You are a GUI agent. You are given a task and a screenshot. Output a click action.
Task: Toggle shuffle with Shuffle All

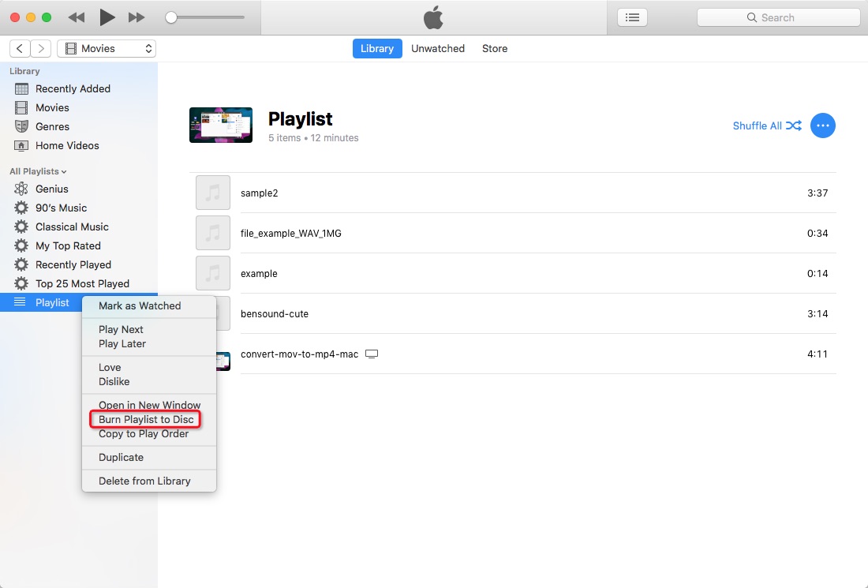click(x=766, y=125)
